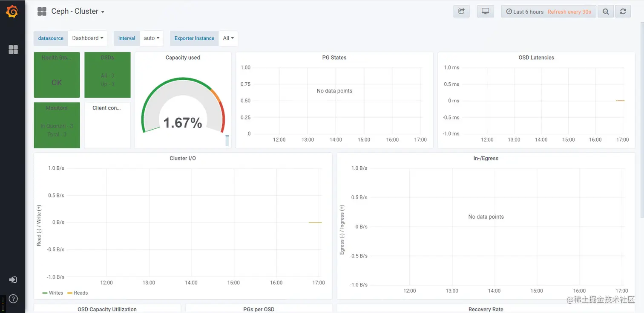Open the Health Status panel title

57,58
